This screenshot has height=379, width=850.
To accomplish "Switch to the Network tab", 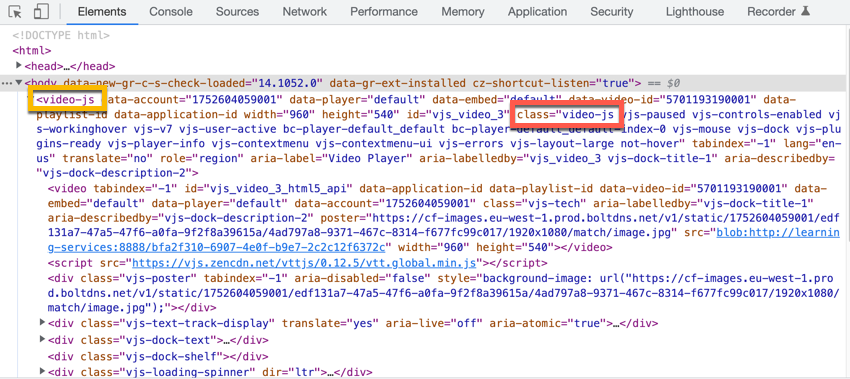I will tap(305, 11).
